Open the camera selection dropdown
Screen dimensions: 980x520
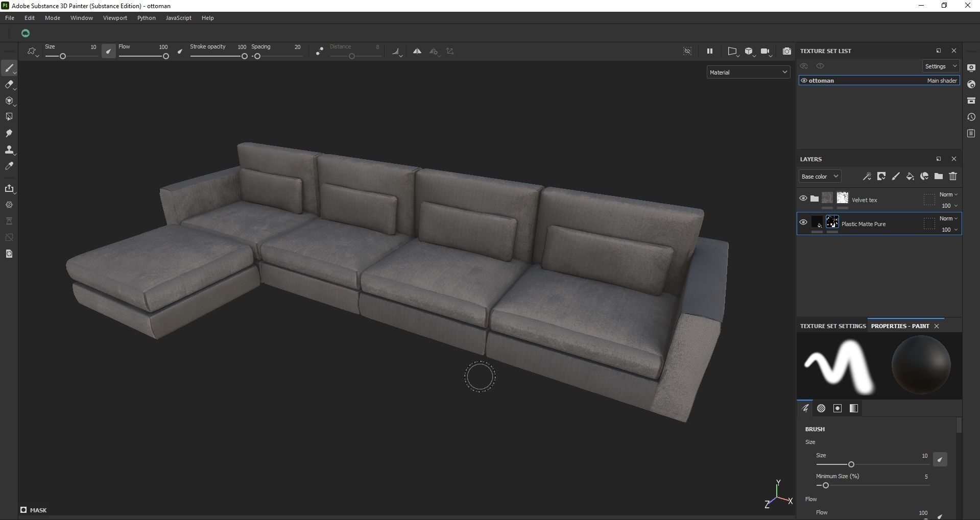[766, 51]
